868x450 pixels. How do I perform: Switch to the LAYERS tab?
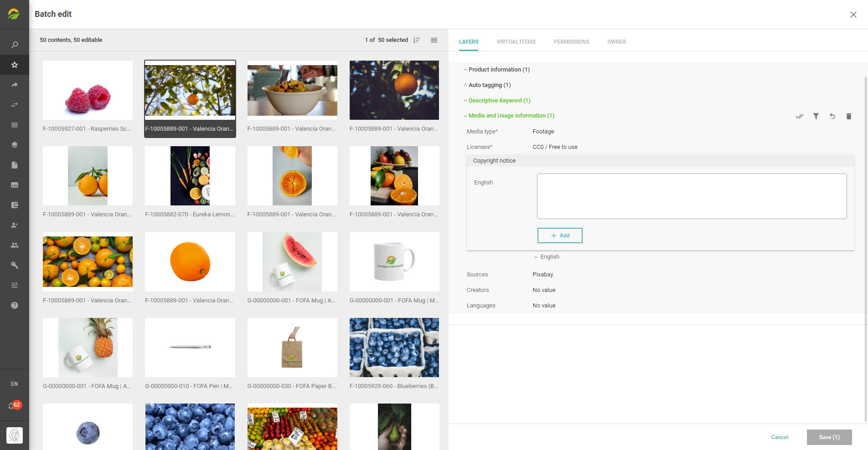[x=469, y=42]
